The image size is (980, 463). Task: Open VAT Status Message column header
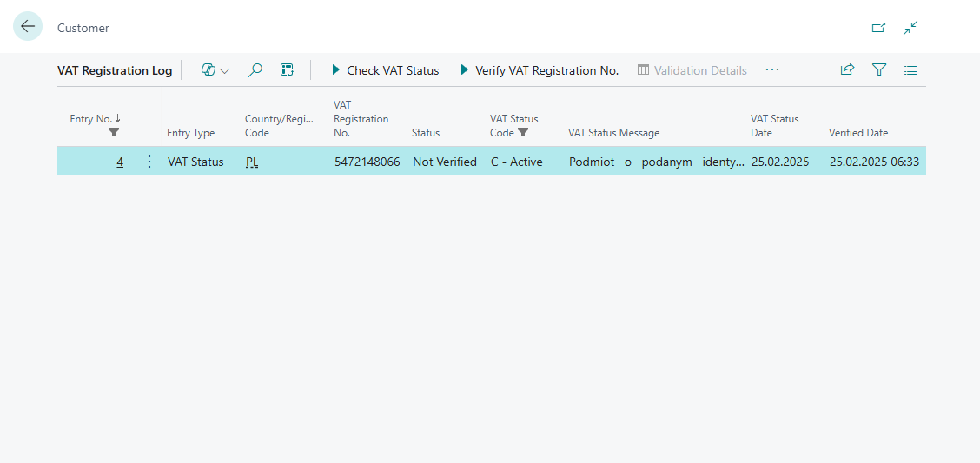[x=613, y=133]
